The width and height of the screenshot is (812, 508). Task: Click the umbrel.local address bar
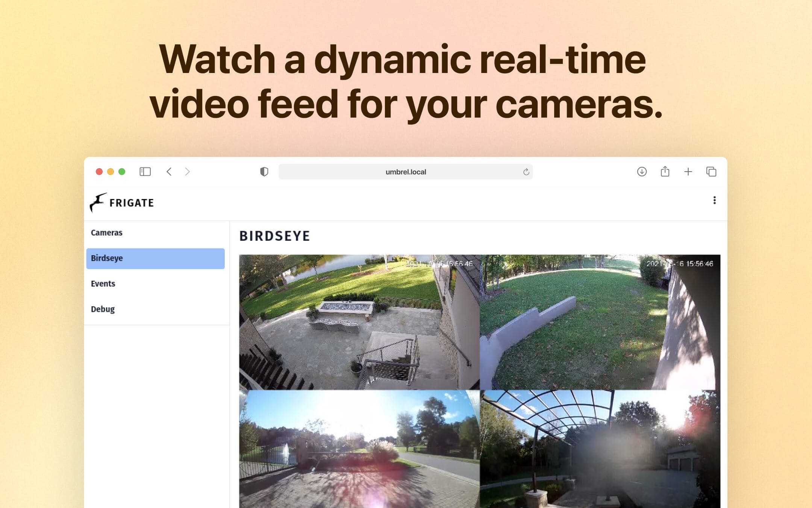[x=406, y=172]
